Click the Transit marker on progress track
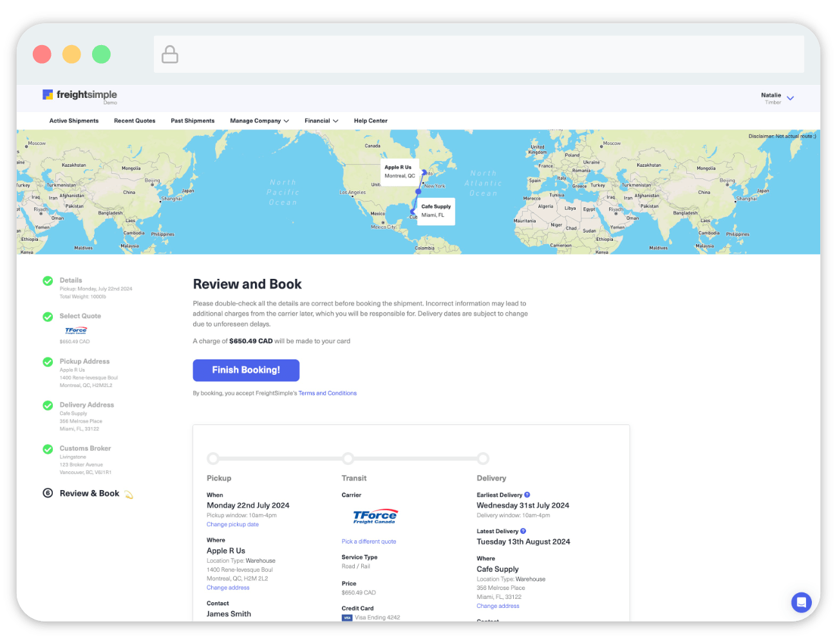The height and width of the screenshot is (644, 837). (348, 459)
